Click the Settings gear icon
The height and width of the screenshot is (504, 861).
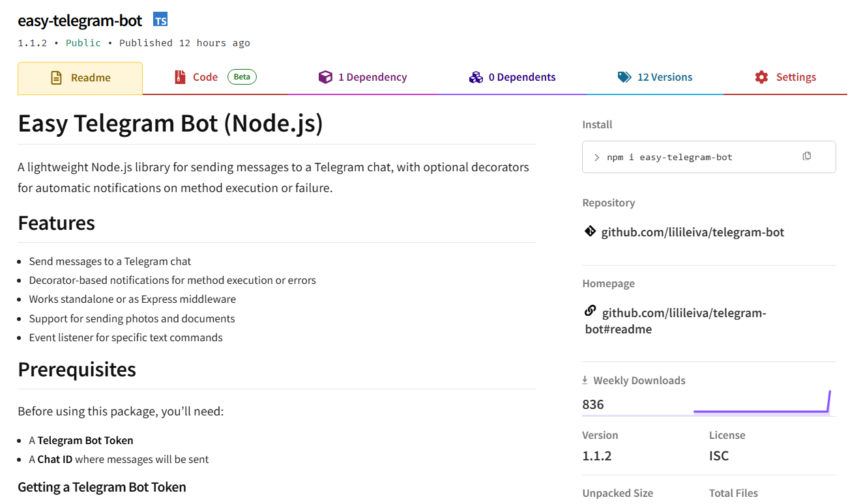click(x=761, y=77)
